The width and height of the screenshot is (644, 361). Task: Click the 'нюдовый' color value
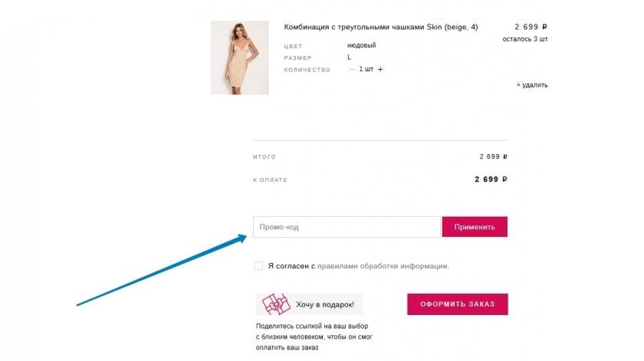tap(361, 46)
